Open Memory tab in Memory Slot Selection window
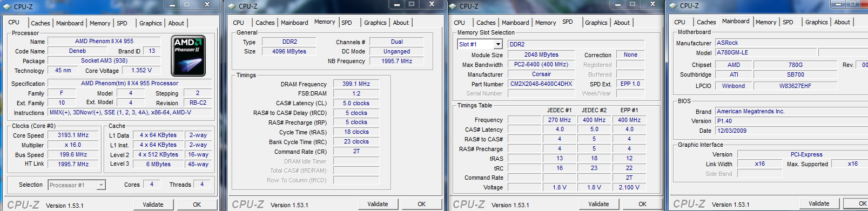This screenshot has width=868, height=211. 546,23
